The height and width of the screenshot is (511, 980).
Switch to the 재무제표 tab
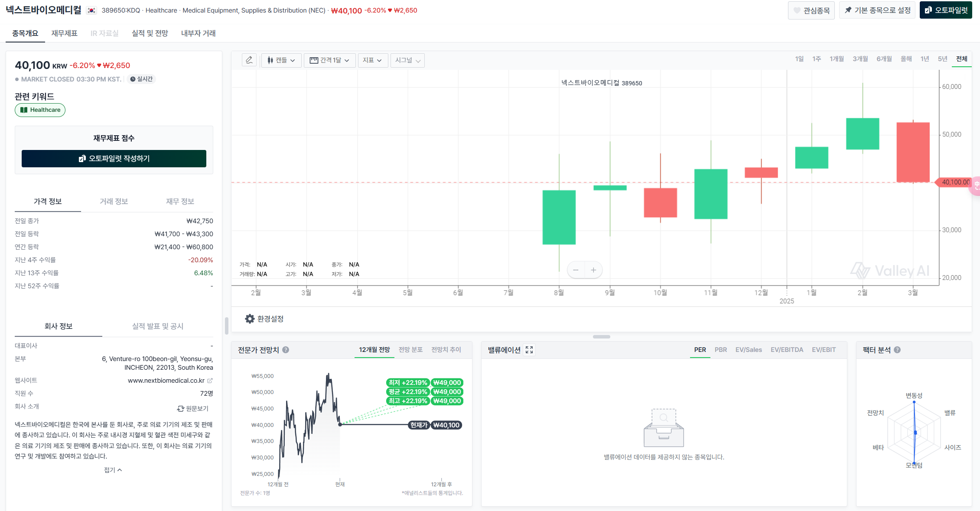click(x=64, y=33)
